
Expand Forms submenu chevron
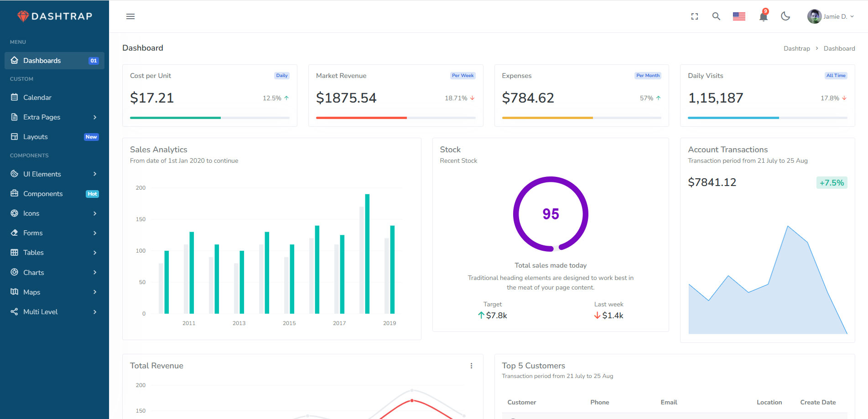(95, 233)
